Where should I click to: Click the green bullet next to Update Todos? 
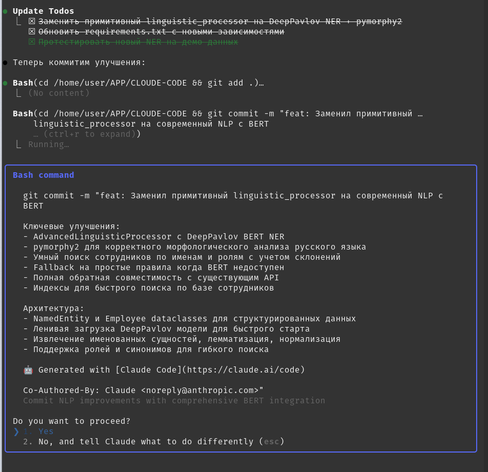click(5, 11)
